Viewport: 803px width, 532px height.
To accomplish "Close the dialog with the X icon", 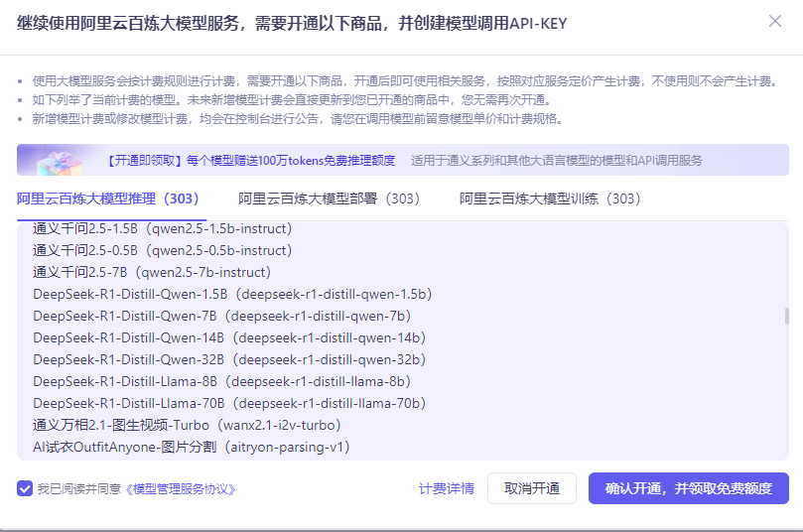I will (775, 22).
